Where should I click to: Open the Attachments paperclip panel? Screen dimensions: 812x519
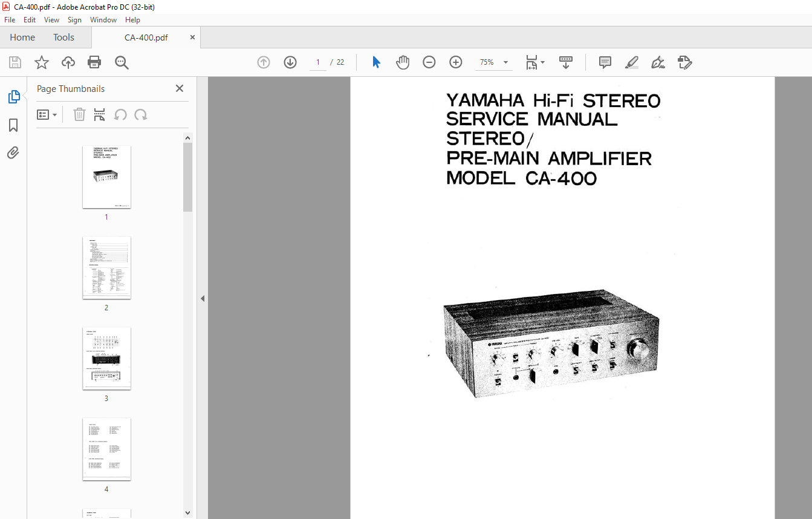point(13,153)
